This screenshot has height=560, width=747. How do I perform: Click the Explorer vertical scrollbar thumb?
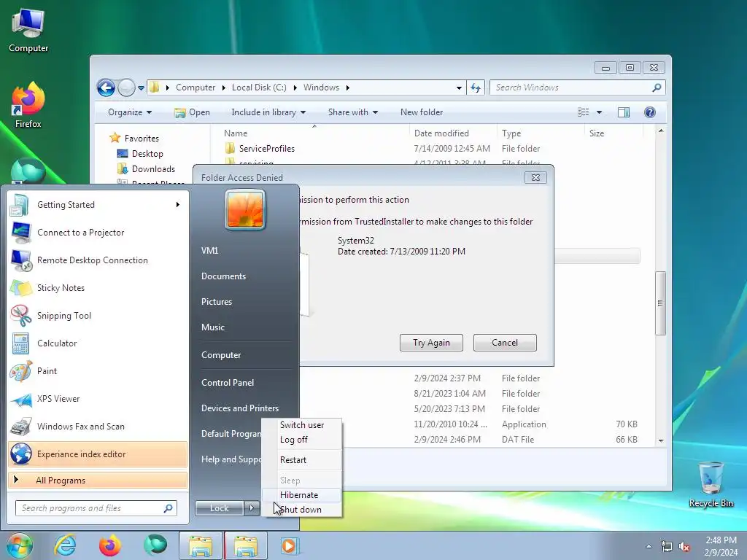pyautogui.click(x=660, y=303)
